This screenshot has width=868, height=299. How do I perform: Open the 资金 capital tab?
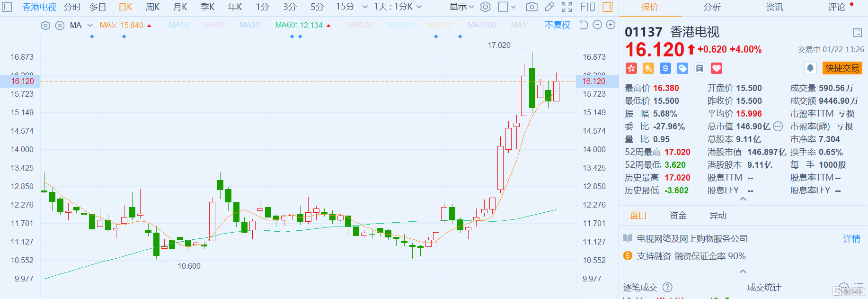678,216
